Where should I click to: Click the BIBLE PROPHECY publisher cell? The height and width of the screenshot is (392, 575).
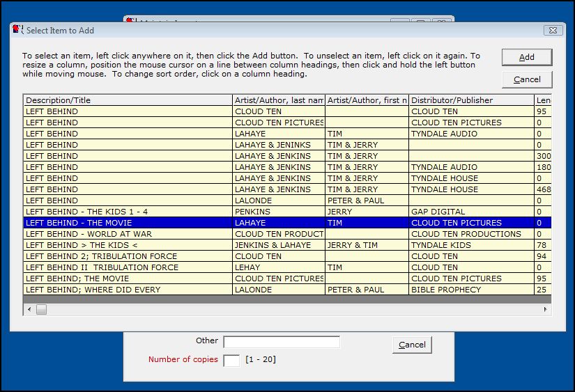pos(472,290)
